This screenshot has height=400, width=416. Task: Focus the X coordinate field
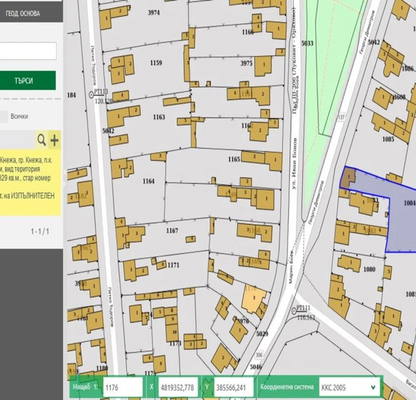coord(178,387)
